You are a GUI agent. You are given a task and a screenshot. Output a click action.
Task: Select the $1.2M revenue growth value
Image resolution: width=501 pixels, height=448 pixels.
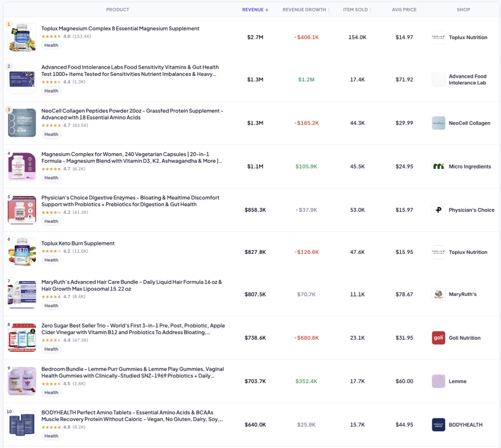pos(306,79)
